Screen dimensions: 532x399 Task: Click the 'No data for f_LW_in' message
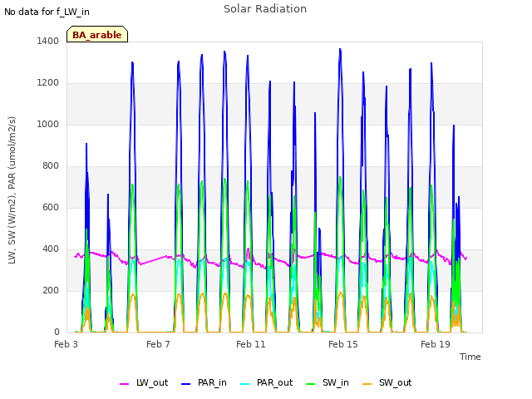click(x=47, y=12)
